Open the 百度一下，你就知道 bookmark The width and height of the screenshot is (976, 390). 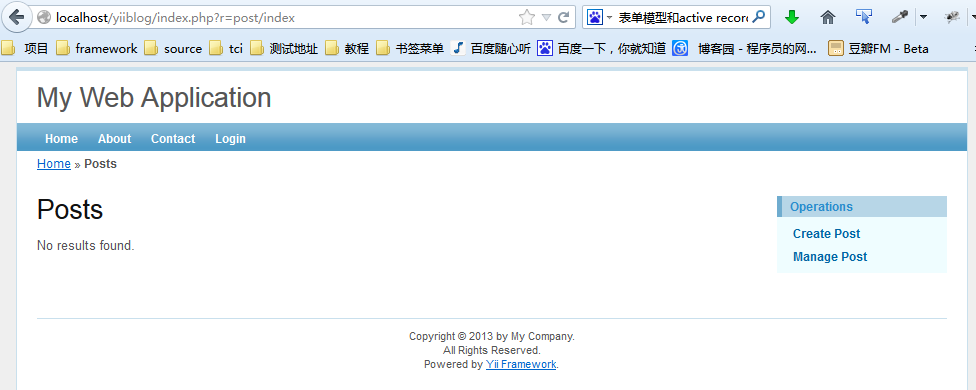602,49
